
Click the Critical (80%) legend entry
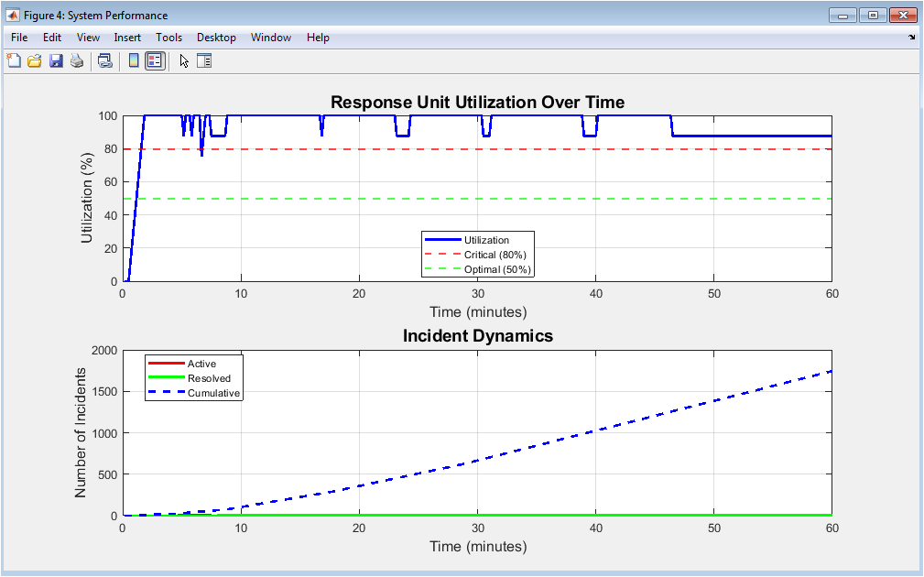(x=495, y=255)
